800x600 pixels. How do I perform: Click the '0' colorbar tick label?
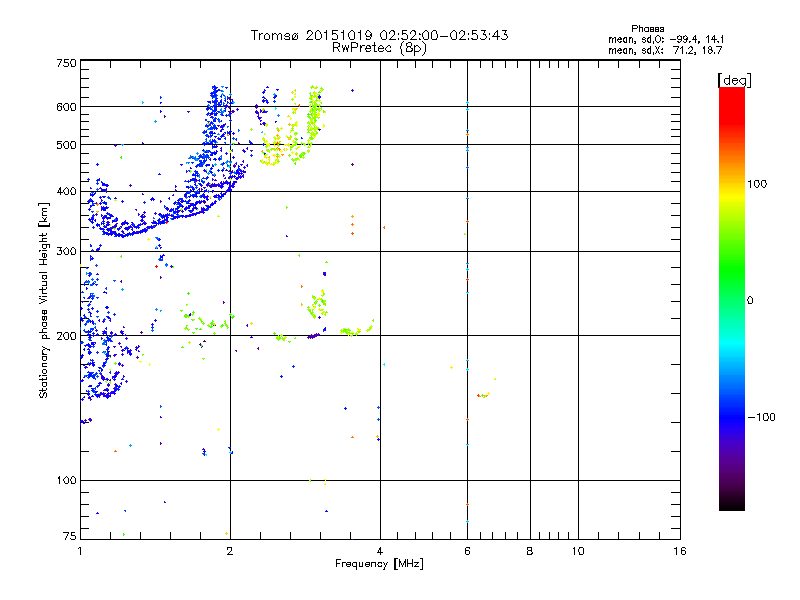(750, 300)
